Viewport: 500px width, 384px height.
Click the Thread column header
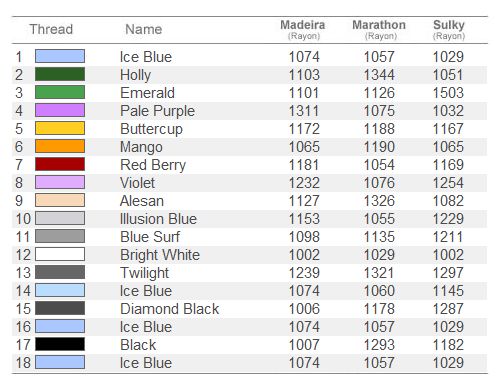coord(51,29)
